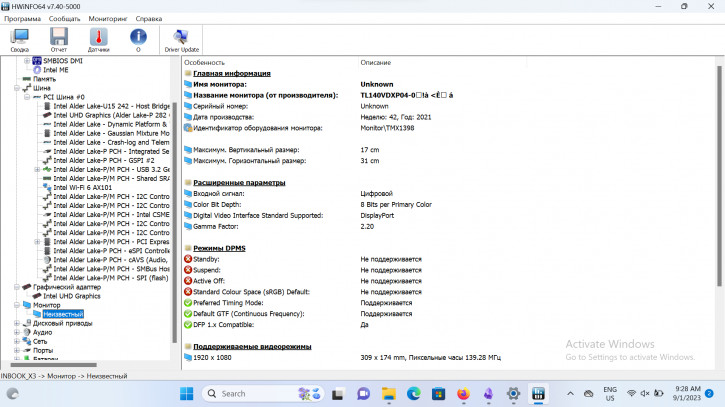Select Intel ME tree item
Image resolution: width=725 pixels, height=407 pixels.
click(55, 70)
